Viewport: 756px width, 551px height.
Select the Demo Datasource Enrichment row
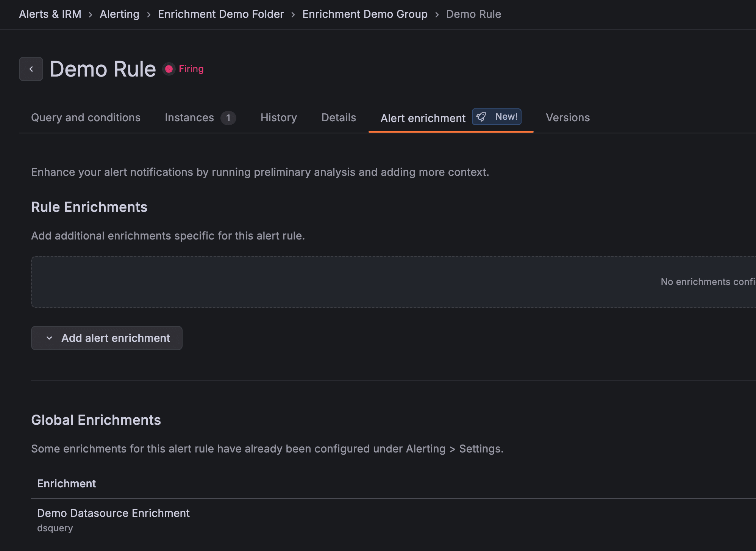click(x=113, y=513)
